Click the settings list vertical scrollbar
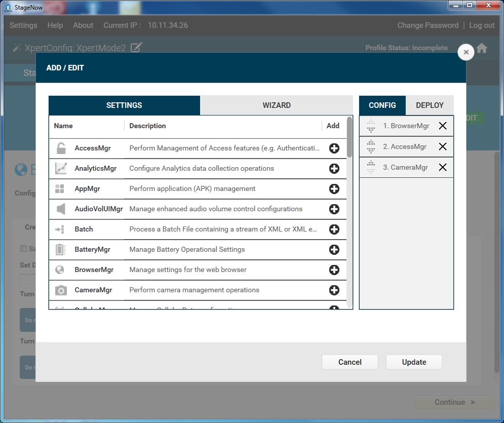 350,137
